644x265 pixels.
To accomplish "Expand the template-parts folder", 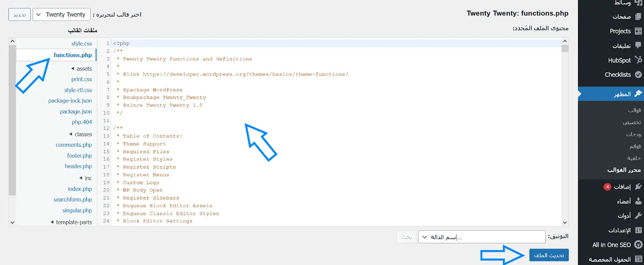I will point(71,222).
